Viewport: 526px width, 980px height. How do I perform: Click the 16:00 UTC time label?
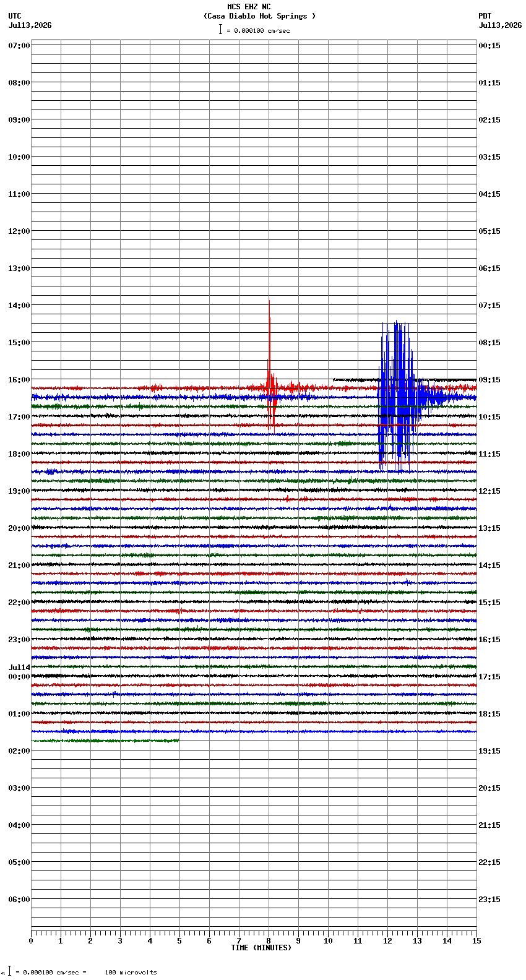point(19,380)
